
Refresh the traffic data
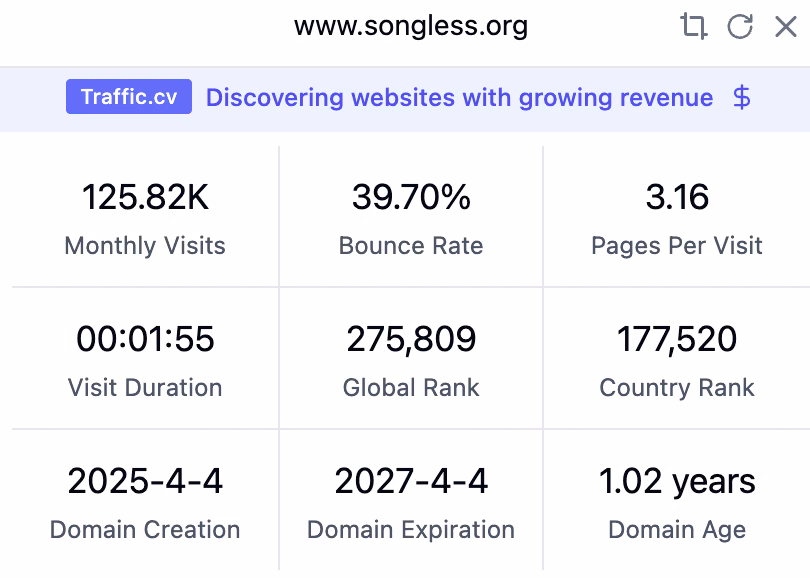740,26
